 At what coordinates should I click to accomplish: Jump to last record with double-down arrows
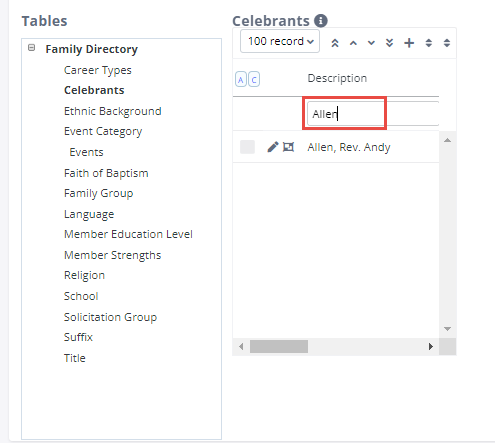[389, 43]
